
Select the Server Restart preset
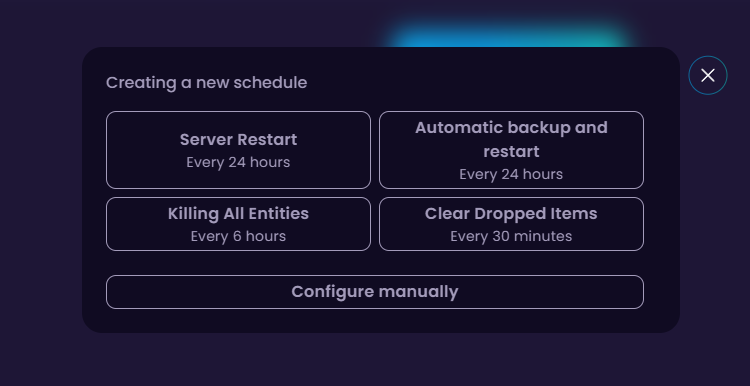(238, 150)
